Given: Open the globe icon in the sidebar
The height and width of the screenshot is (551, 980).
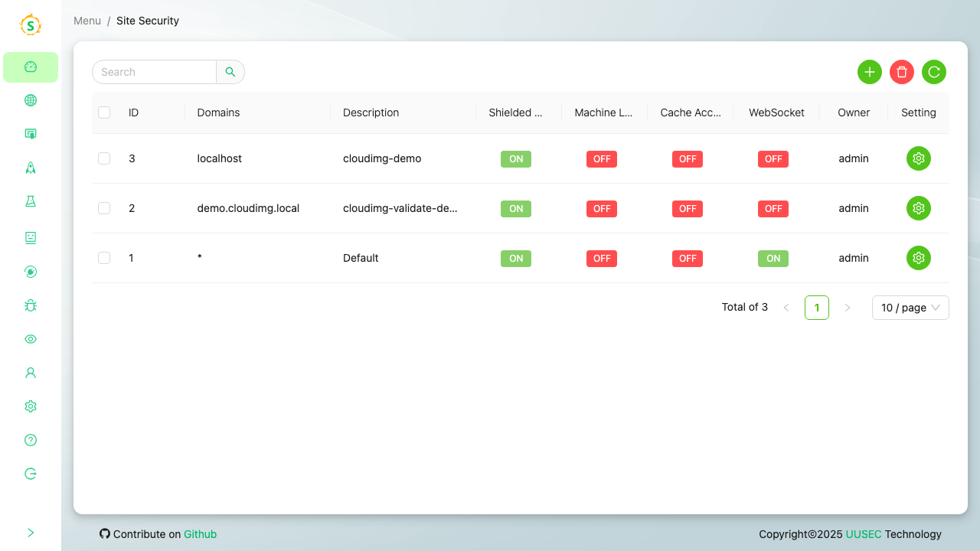Looking at the screenshot, I should coord(31,100).
